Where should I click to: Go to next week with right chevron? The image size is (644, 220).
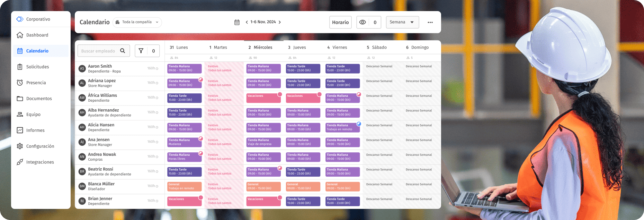(x=280, y=22)
